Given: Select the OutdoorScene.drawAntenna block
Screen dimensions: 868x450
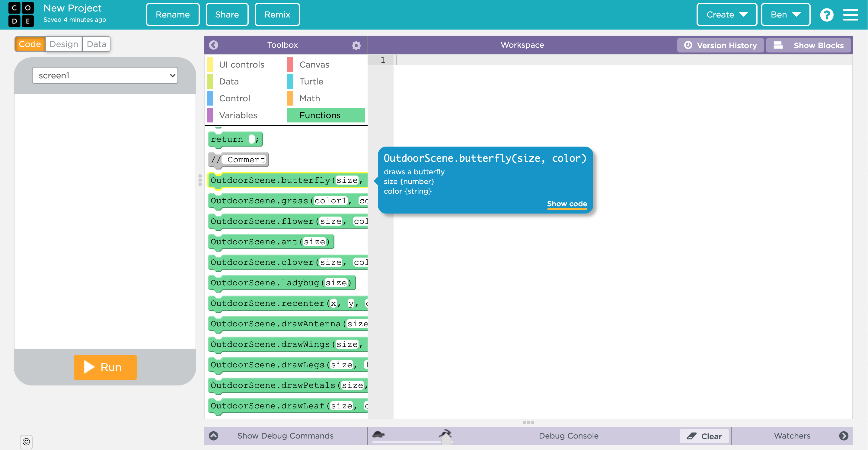Looking at the screenshot, I should [287, 324].
